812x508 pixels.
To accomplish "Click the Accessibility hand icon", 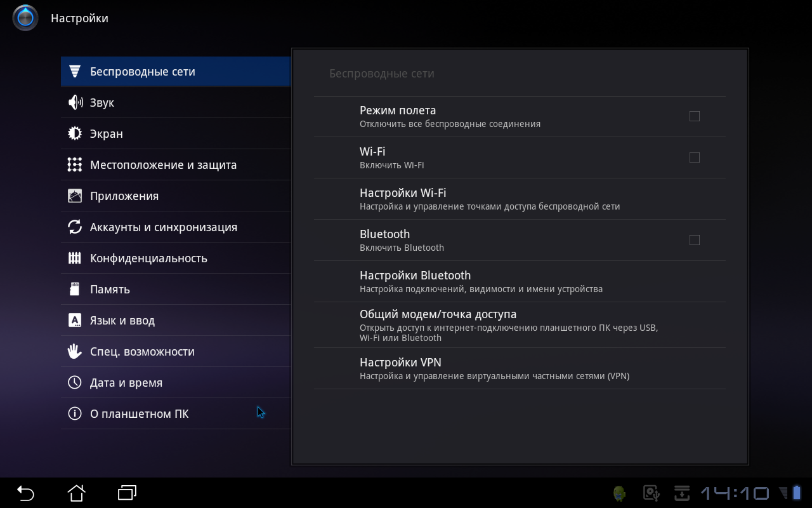I will (75, 351).
